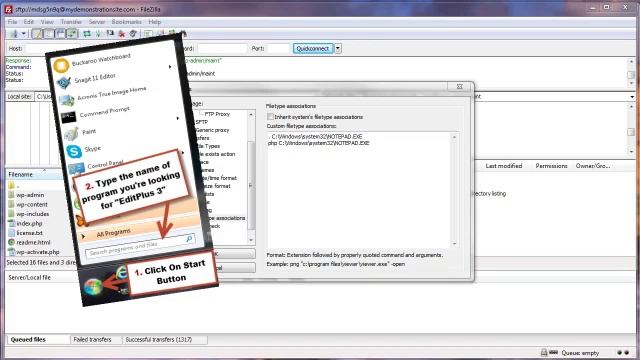
Task: Click the reconnect to last server icon
Action: click(133, 34)
